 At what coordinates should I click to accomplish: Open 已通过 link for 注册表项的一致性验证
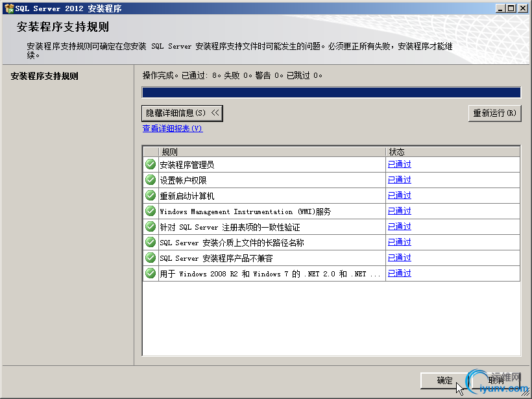400,226
